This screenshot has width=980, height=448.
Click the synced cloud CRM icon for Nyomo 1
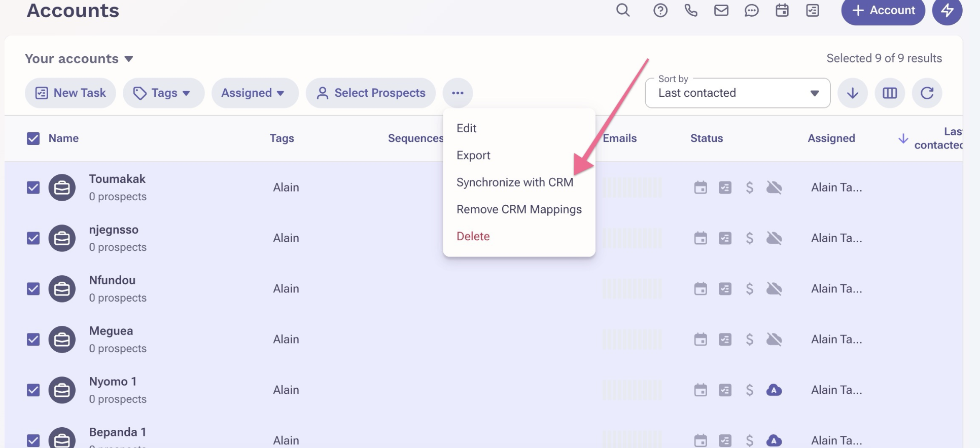774,390
